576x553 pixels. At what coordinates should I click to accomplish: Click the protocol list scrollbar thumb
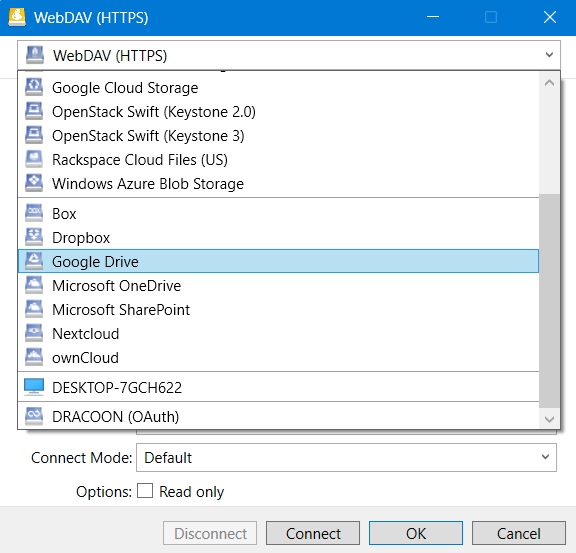(550, 301)
